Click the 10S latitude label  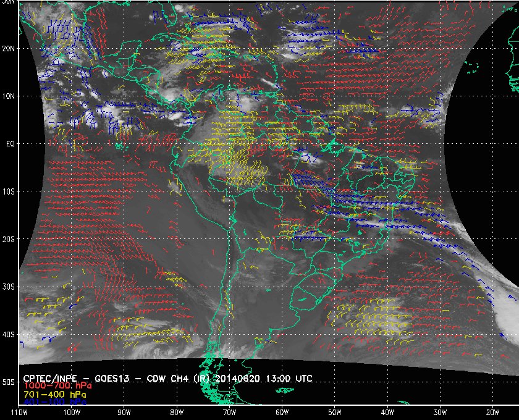[9, 191]
